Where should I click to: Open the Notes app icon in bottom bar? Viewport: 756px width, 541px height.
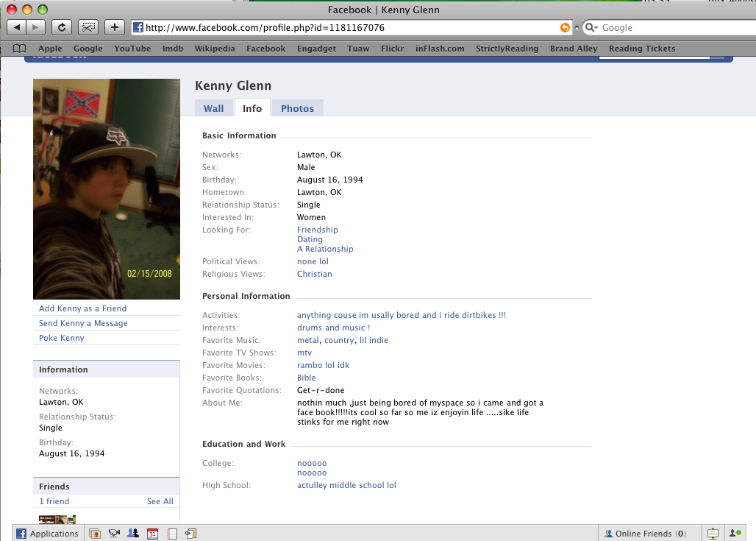[x=172, y=534]
